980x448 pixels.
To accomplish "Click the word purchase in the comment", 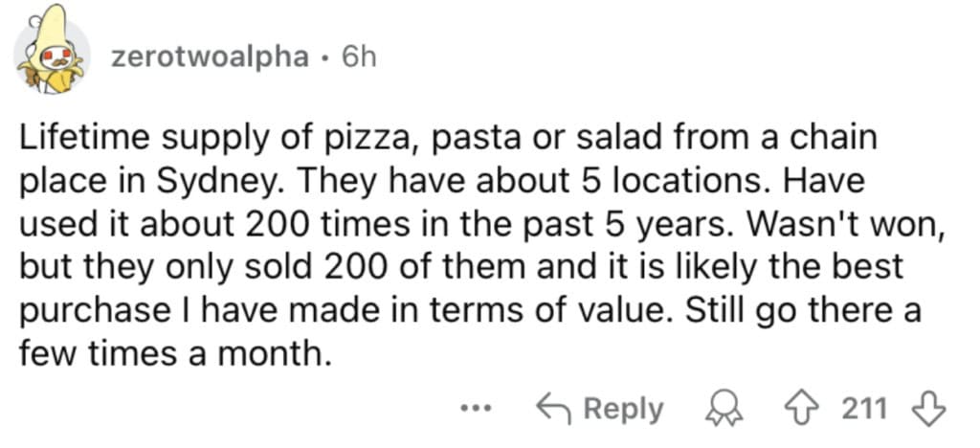I will [85, 312].
